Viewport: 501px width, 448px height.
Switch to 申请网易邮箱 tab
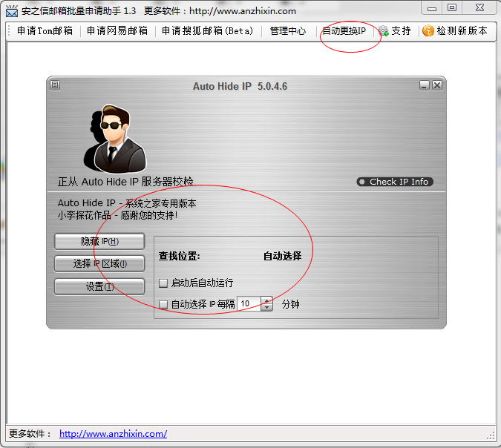117,30
